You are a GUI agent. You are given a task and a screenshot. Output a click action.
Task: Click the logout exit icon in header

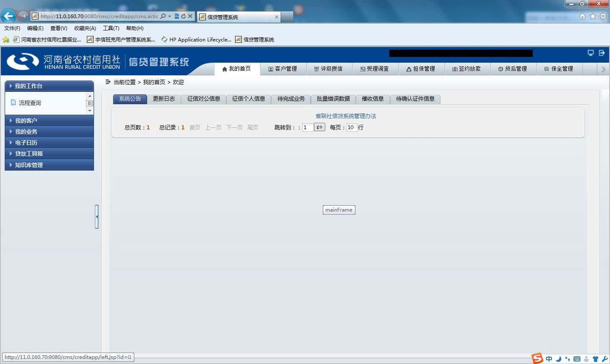(x=602, y=53)
